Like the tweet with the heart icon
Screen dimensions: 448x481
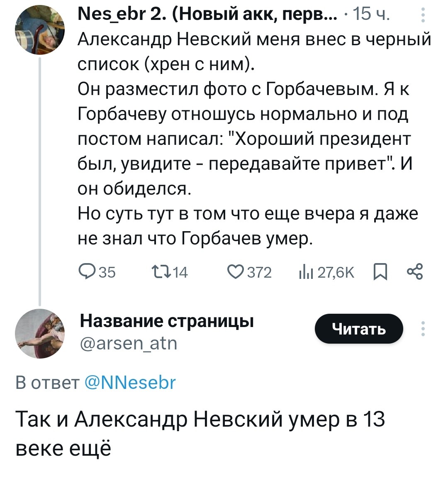(236, 272)
